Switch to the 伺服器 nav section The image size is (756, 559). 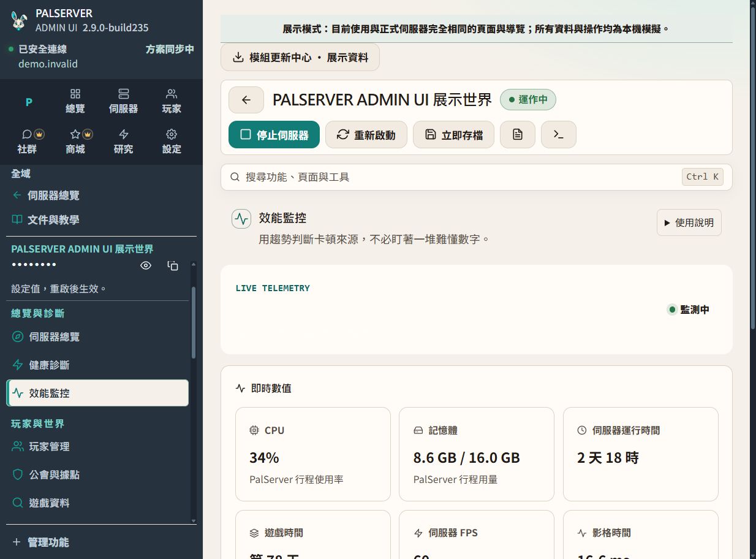click(123, 101)
